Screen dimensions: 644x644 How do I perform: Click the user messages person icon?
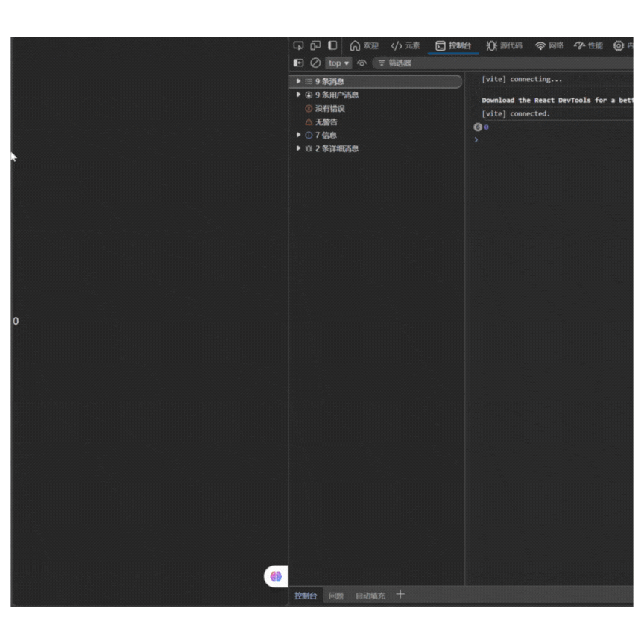click(x=309, y=95)
